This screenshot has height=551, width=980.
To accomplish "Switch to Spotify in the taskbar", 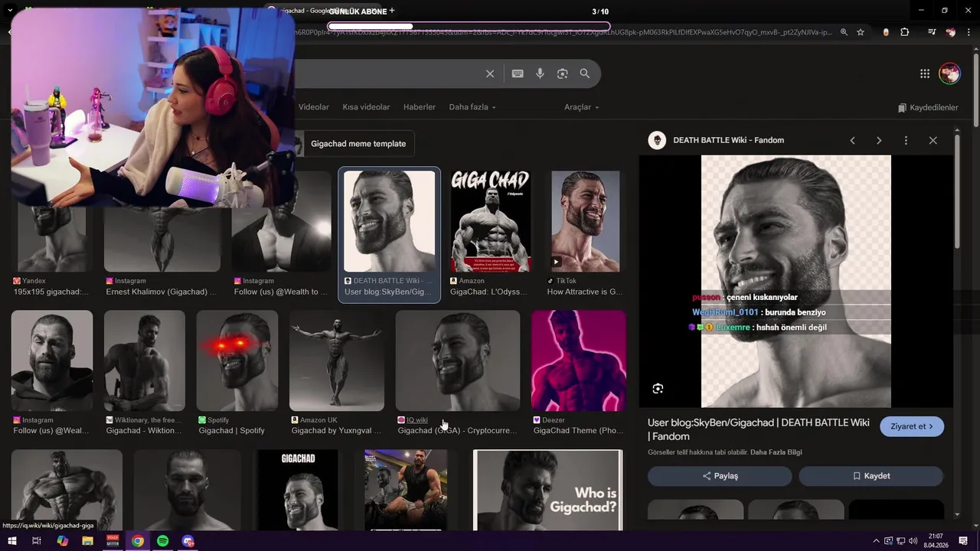I will click(162, 541).
